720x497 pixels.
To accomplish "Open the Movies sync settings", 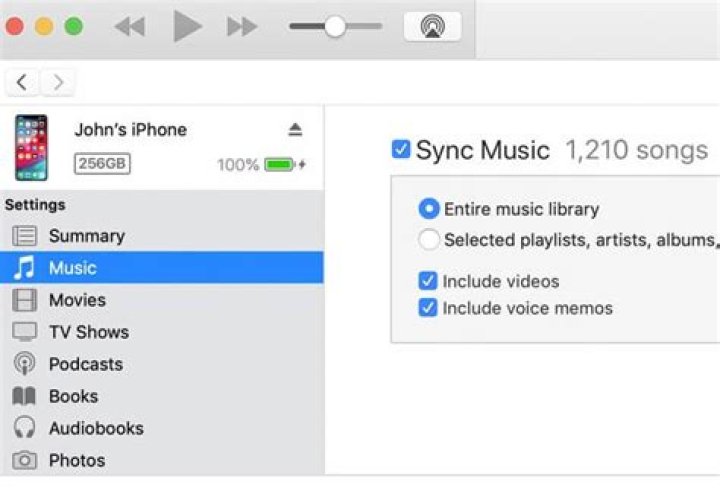I will 162,300.
